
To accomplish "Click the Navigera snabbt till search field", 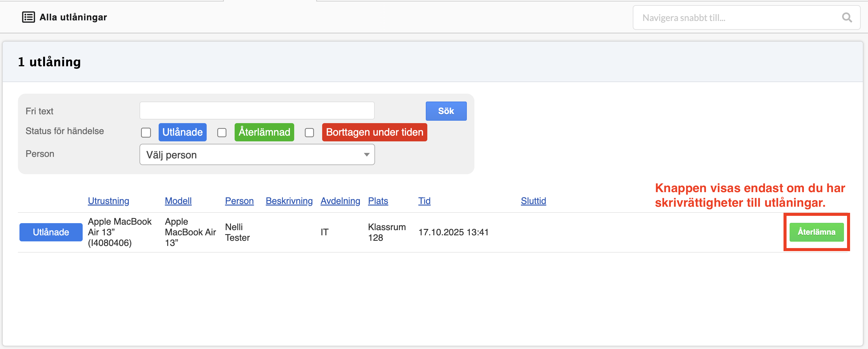I will (x=738, y=18).
